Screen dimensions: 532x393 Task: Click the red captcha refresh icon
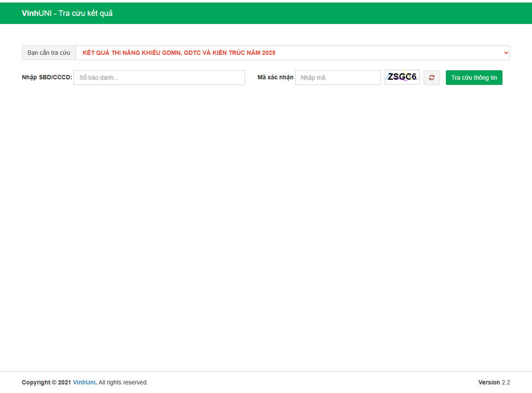pyautogui.click(x=431, y=78)
